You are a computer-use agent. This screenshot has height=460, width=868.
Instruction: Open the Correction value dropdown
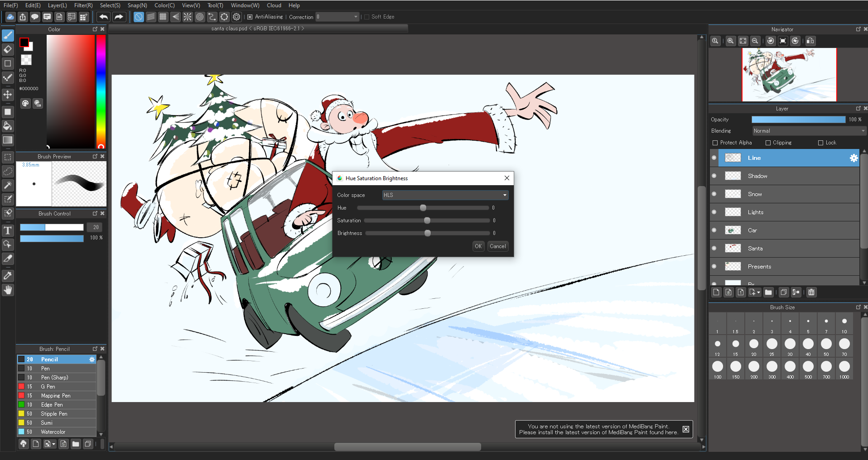pos(338,17)
